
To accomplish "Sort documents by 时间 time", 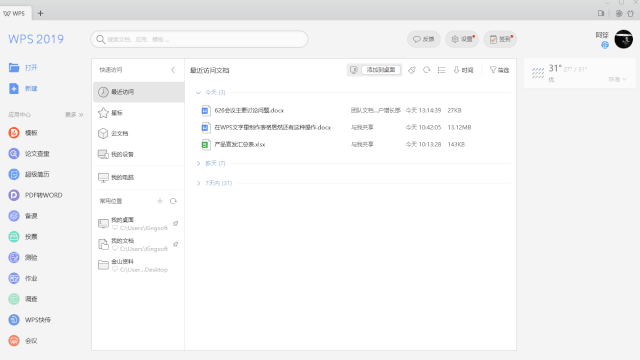I will [463, 70].
